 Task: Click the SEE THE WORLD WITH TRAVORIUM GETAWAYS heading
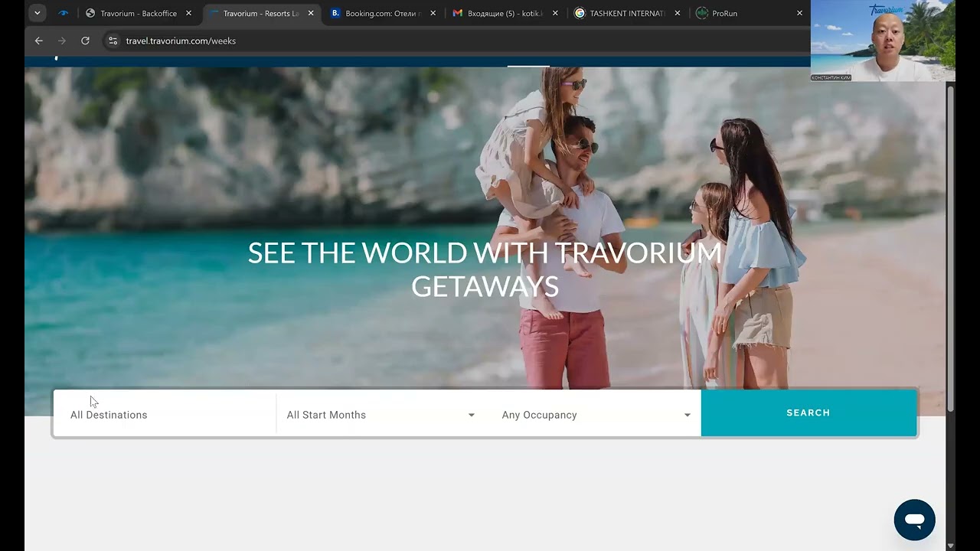coord(485,269)
